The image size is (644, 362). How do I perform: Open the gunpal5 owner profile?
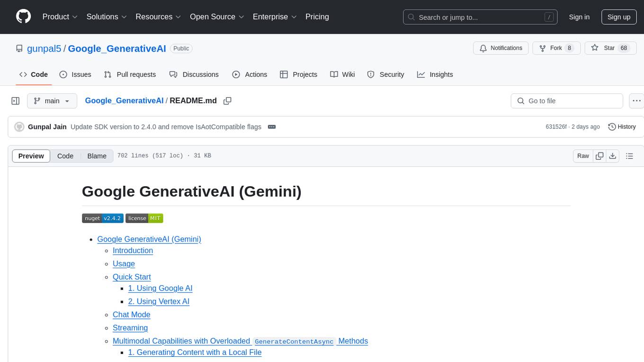point(44,48)
